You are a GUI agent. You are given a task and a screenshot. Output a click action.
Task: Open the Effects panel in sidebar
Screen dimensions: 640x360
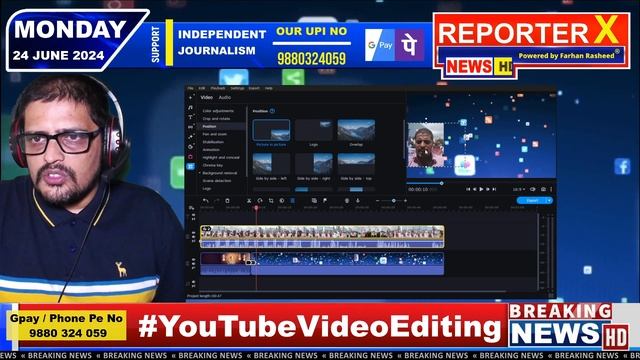coord(191,137)
